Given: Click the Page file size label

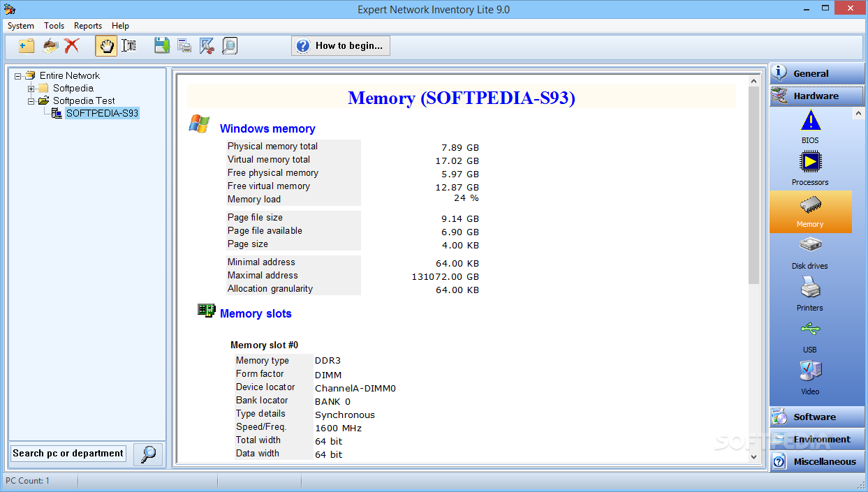Looking at the screenshot, I should [255, 217].
